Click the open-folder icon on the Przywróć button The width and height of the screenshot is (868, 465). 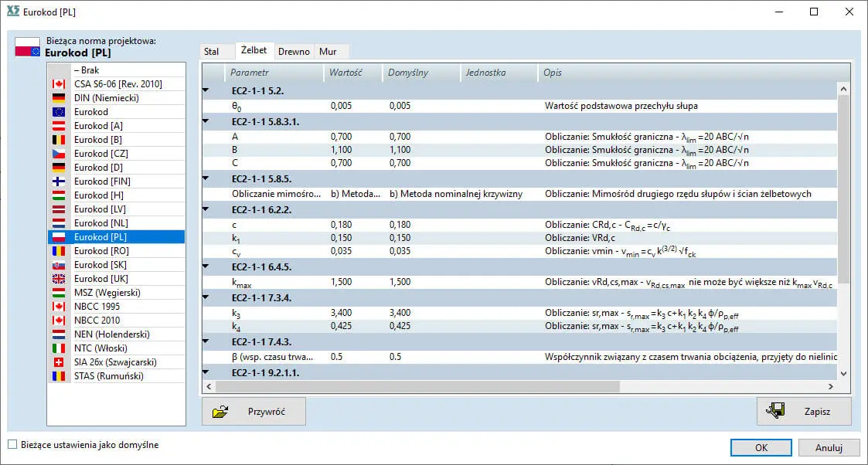220,412
